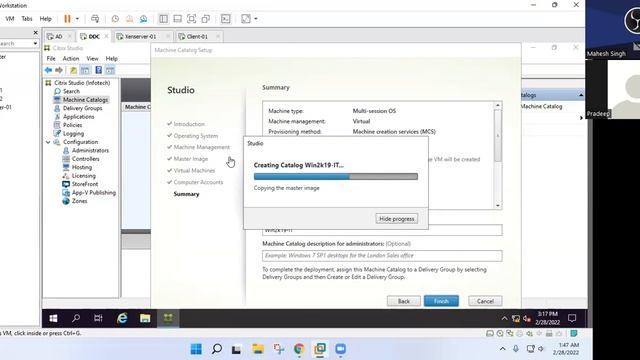Click the catalog description input field

click(382, 256)
